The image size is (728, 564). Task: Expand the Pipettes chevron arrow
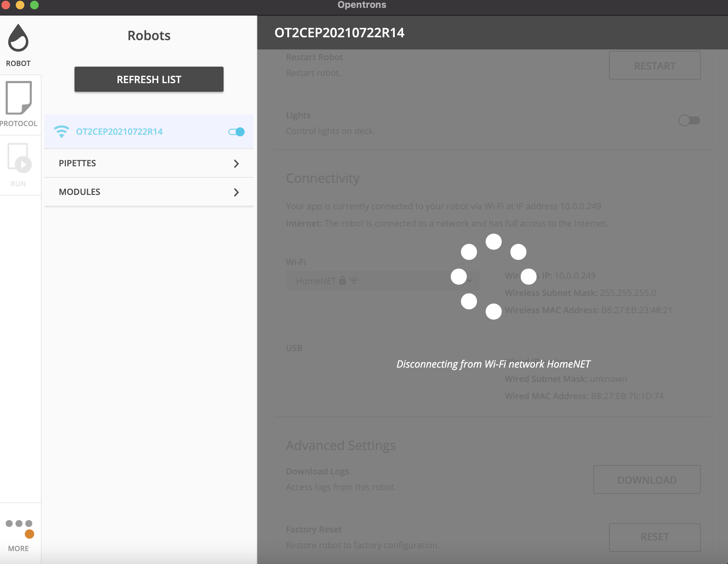point(236,163)
